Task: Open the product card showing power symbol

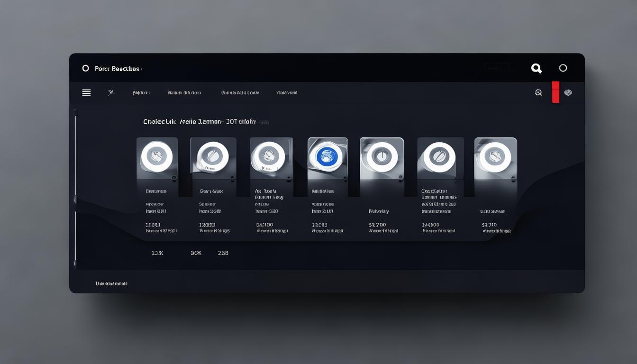Action: tap(382, 156)
